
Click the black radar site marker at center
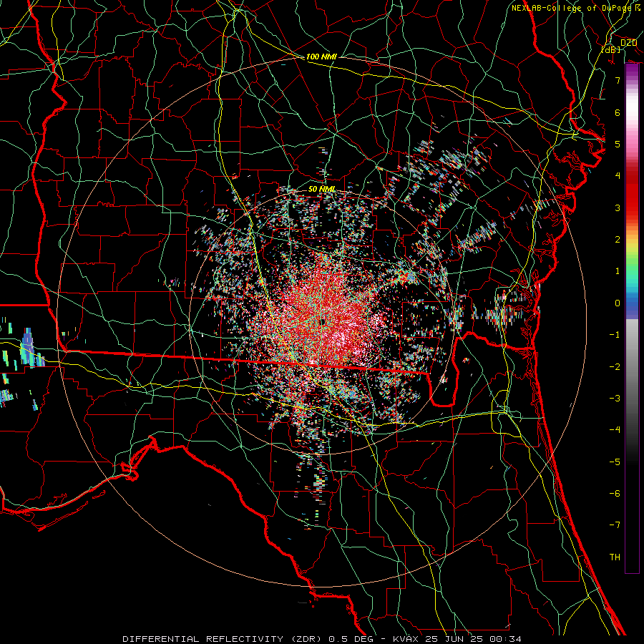[323, 321]
